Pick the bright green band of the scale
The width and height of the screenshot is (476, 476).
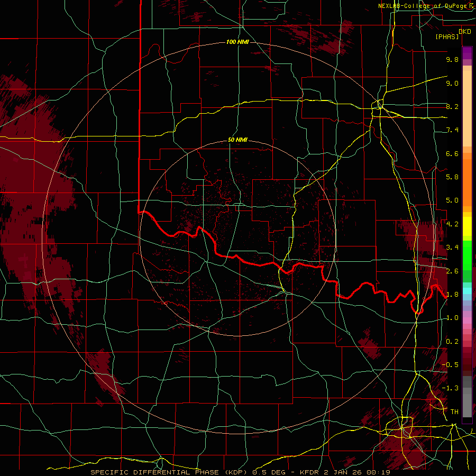pyautogui.click(x=467, y=255)
